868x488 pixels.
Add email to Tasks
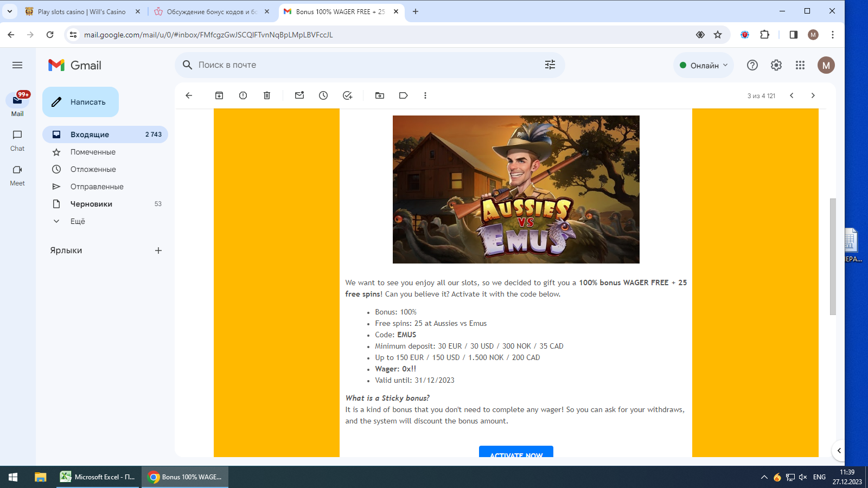point(348,95)
